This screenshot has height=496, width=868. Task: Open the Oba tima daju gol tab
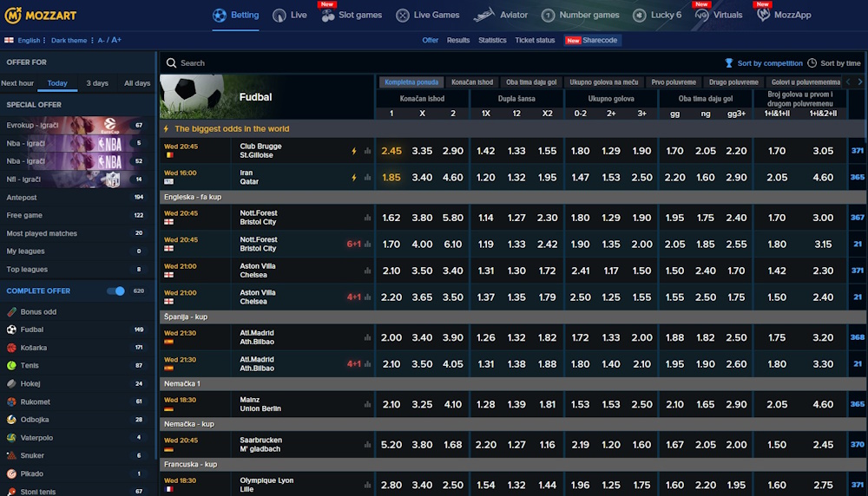coord(531,82)
